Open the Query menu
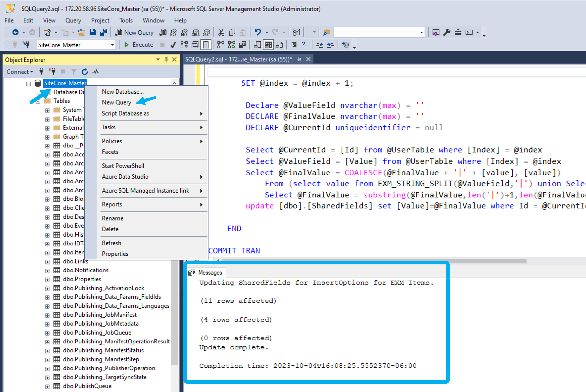Image resolution: width=586 pixels, height=392 pixels. point(73,20)
